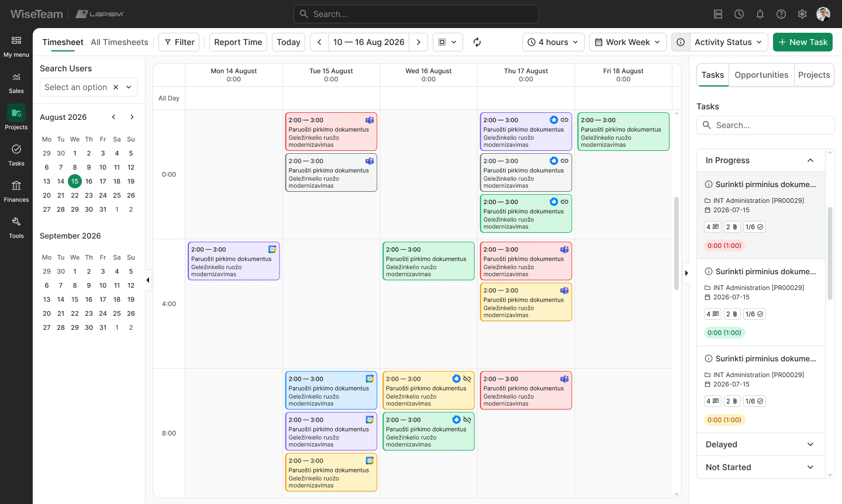The image size is (842, 504).
Task: Go to previous week with left arrow
Action: 319,42
